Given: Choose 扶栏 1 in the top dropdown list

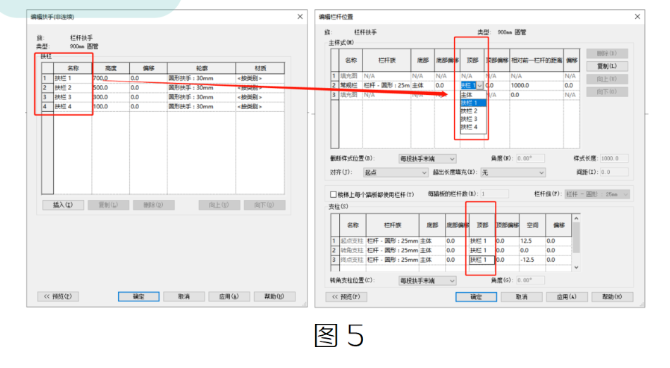Looking at the screenshot, I should pyautogui.click(x=473, y=103).
